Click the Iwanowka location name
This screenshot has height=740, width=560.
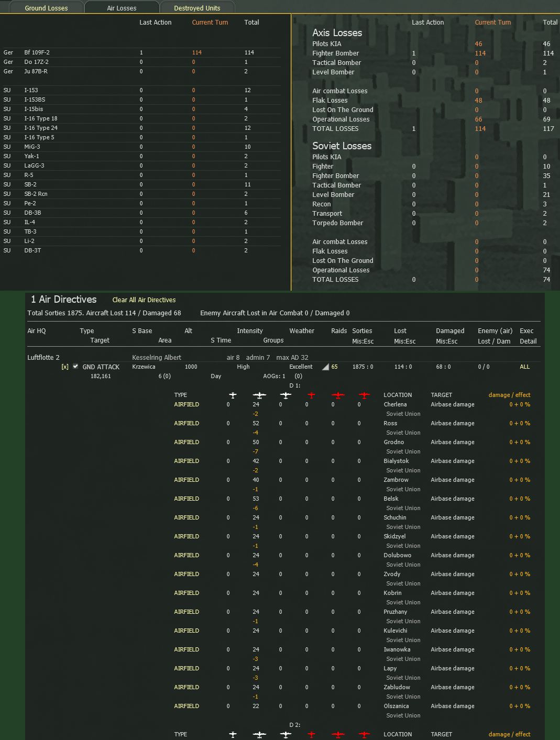tap(397, 649)
